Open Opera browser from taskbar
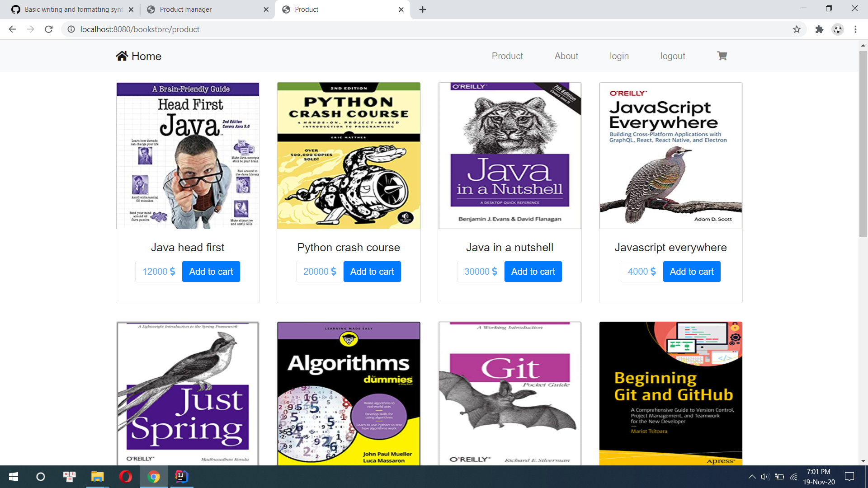This screenshot has height=488, width=868. click(x=125, y=477)
